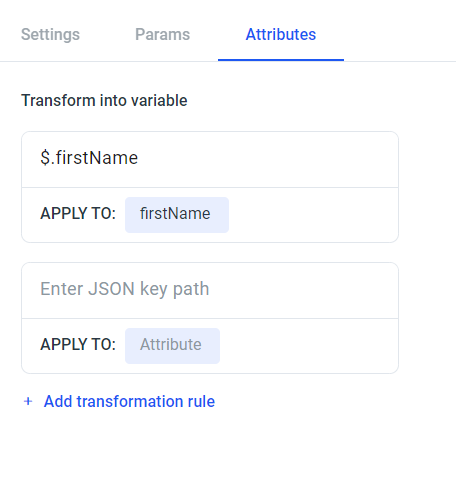Click the plus icon before Add transformation rule
The width and height of the screenshot is (456, 481).
[28, 401]
